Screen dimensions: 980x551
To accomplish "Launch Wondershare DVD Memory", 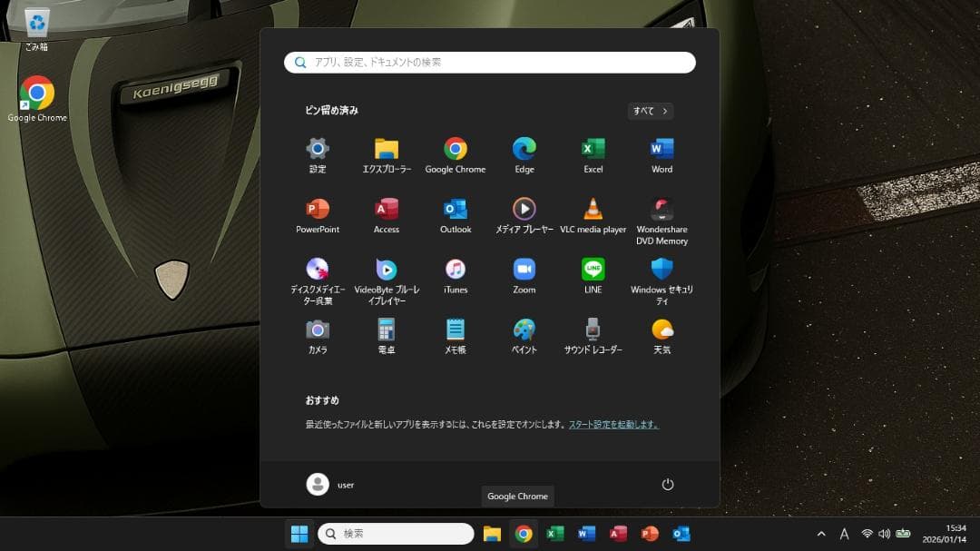I will pos(661,211).
